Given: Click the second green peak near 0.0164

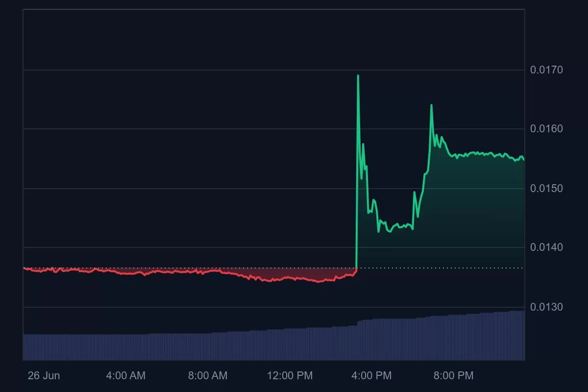Looking at the screenshot, I should click(x=431, y=105).
